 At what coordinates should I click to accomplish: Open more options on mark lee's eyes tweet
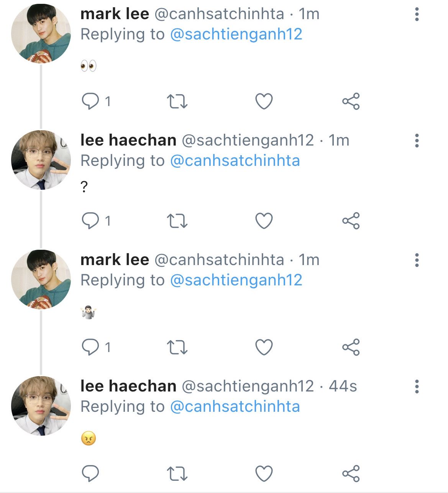417,15
